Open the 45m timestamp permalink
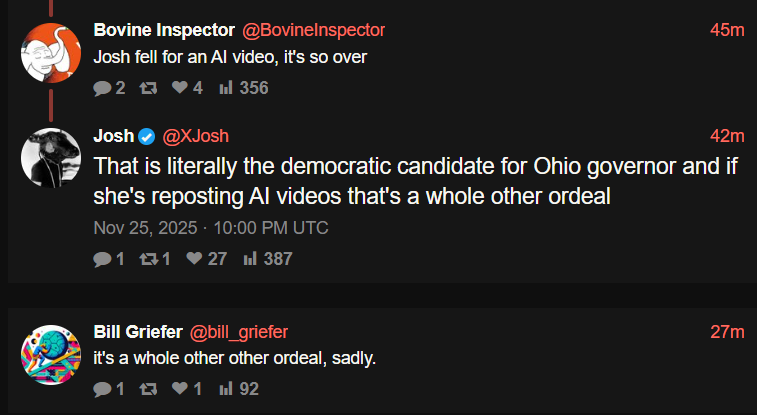The height and width of the screenshot is (415, 757). (x=727, y=30)
